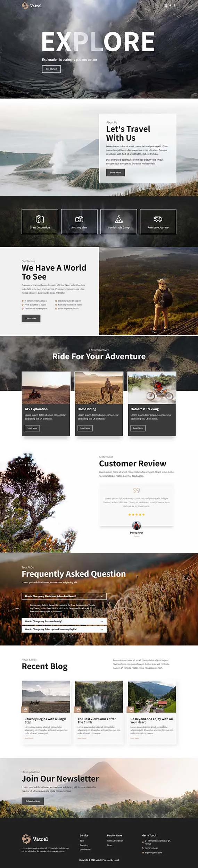Open Term & Condition footer link
This screenshot has height=868, width=198.
tap(115, 841)
